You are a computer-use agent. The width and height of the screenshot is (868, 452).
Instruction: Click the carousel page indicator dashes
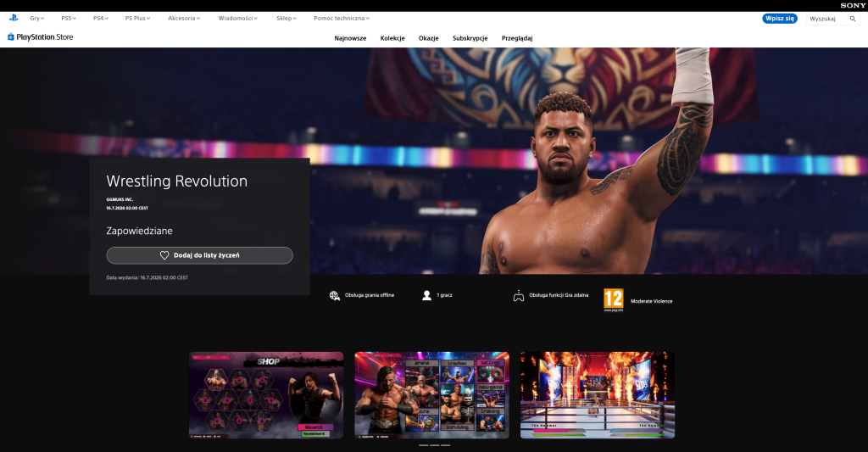(x=435, y=445)
